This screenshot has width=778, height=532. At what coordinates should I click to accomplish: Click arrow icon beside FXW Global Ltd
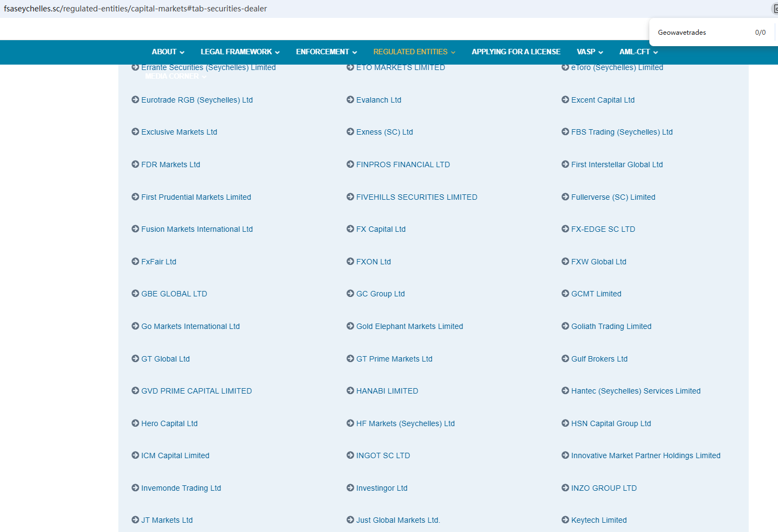coord(565,262)
